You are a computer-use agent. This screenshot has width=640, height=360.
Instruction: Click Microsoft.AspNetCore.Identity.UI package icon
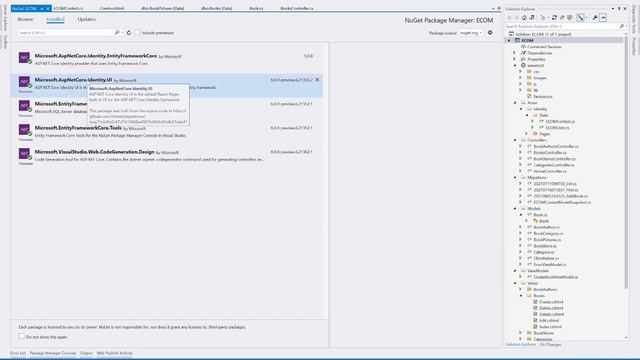24,82
